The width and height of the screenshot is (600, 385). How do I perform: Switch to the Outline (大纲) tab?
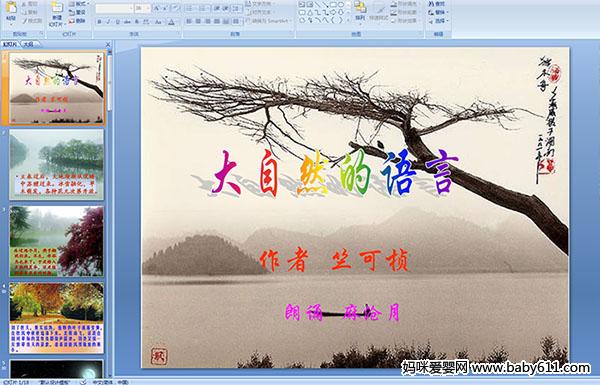pyautogui.click(x=28, y=44)
